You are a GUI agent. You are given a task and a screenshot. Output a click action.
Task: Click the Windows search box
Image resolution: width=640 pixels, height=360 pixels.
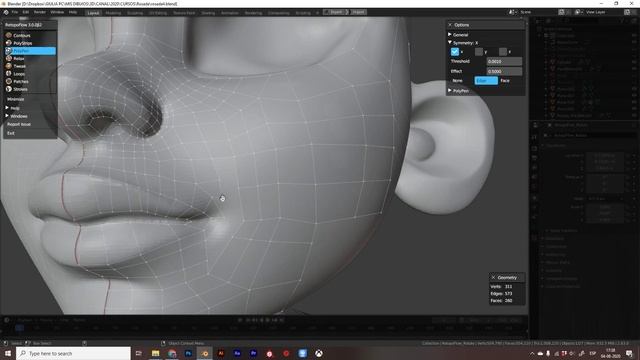pyautogui.click(x=73, y=353)
